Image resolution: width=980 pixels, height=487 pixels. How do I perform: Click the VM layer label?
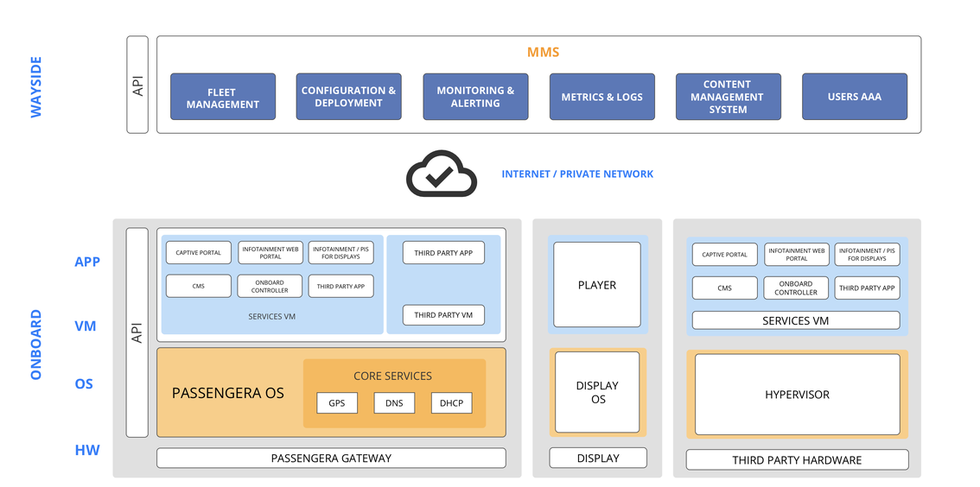tap(86, 326)
